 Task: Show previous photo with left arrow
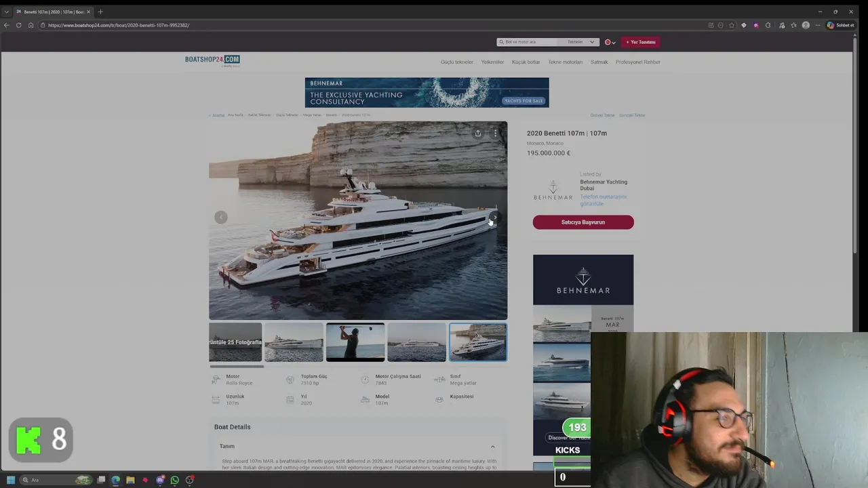click(x=220, y=218)
